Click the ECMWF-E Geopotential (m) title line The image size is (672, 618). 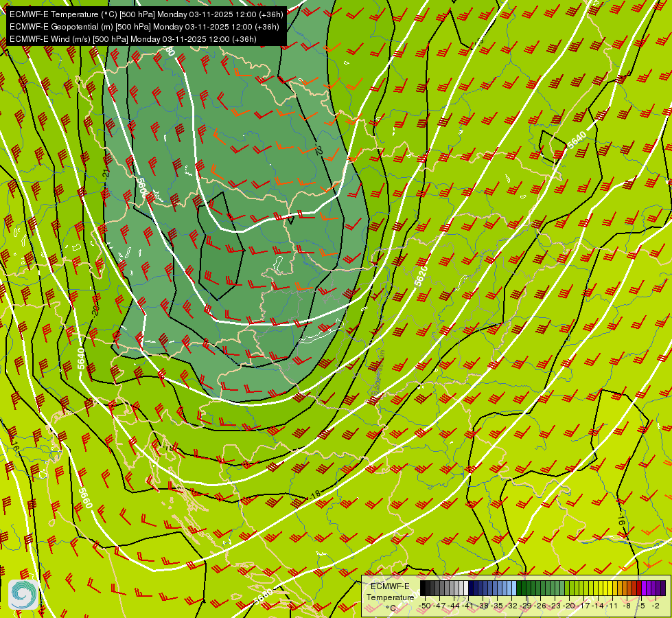144,27
